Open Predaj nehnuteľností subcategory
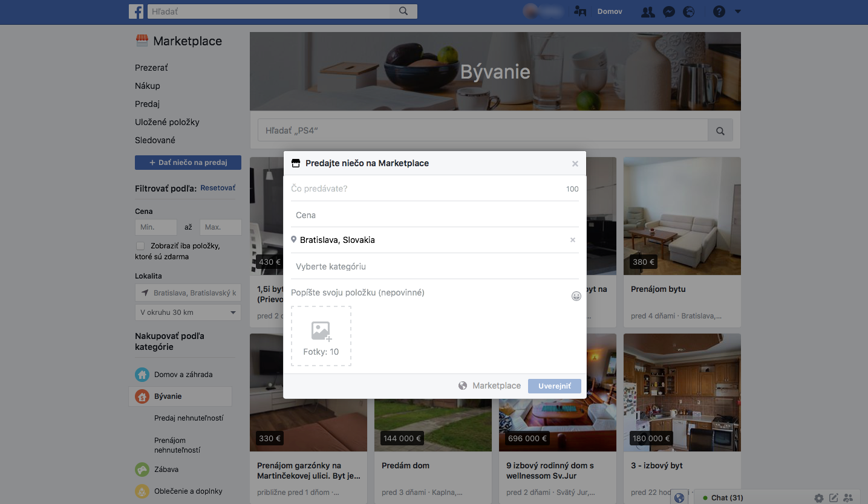Screen dimensions: 868x504 point(189,418)
